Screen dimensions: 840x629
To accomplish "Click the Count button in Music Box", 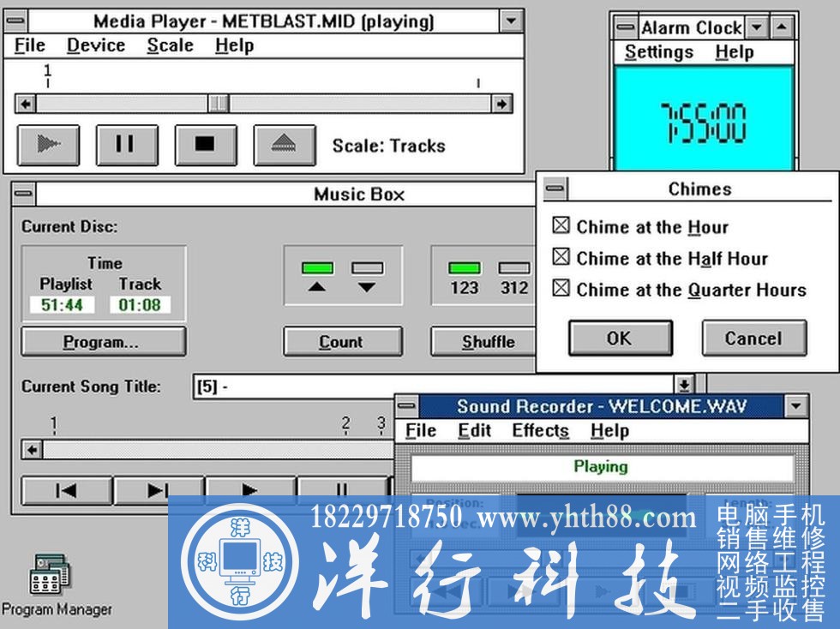I will coord(343,341).
